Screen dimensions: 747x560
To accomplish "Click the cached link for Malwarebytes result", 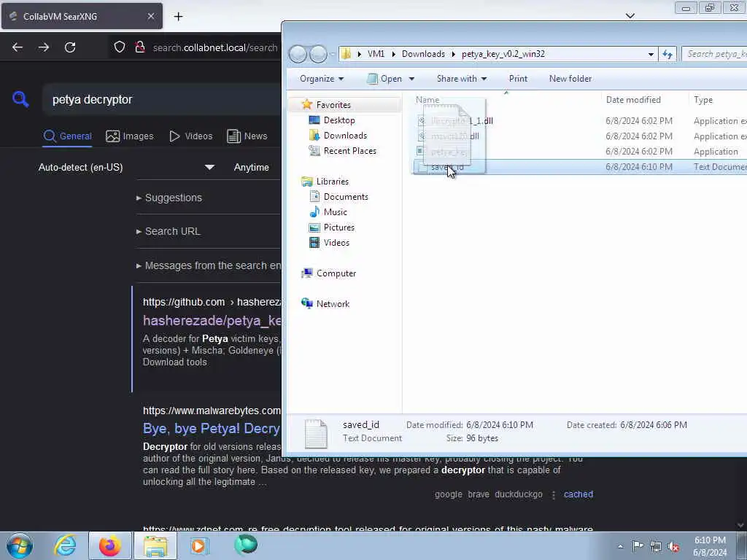I will tap(578, 494).
